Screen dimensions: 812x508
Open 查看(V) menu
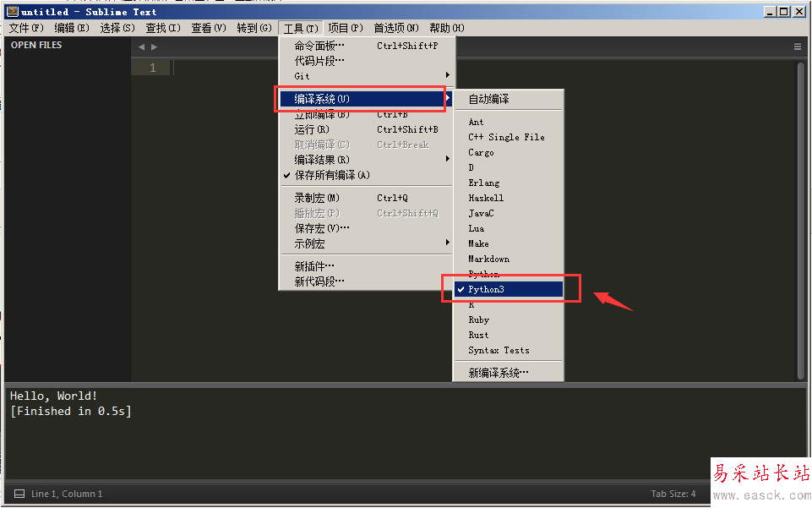point(209,28)
